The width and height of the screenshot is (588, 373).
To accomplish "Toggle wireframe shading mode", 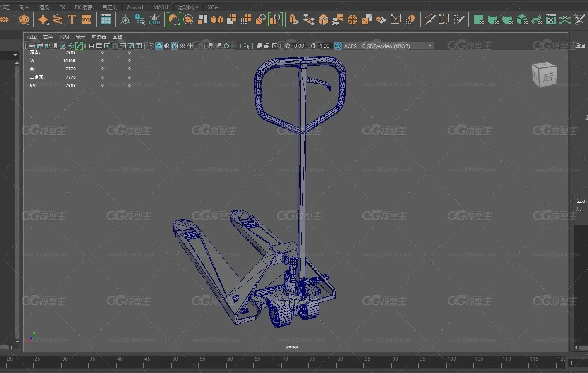I will coord(151,46).
